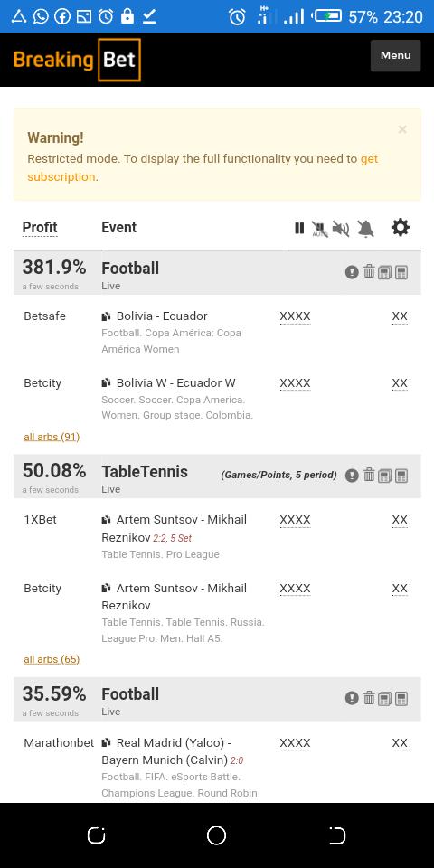
Task: Toggle the auto-pause crossed icon
Action: tap(319, 229)
